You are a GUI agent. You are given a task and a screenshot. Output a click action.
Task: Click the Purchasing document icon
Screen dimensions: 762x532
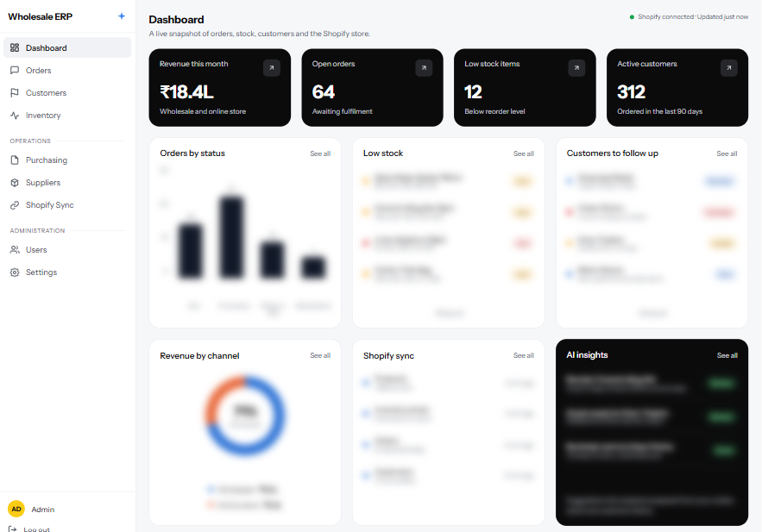coord(15,160)
